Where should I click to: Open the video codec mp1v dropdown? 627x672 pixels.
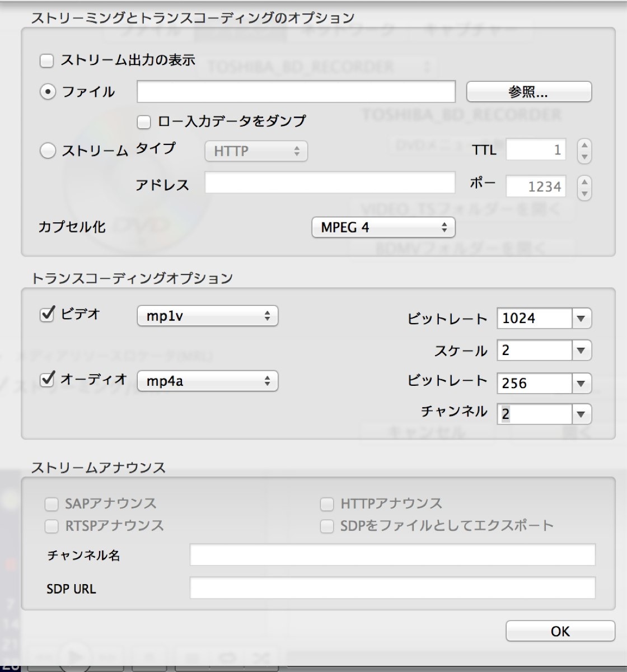point(207,316)
